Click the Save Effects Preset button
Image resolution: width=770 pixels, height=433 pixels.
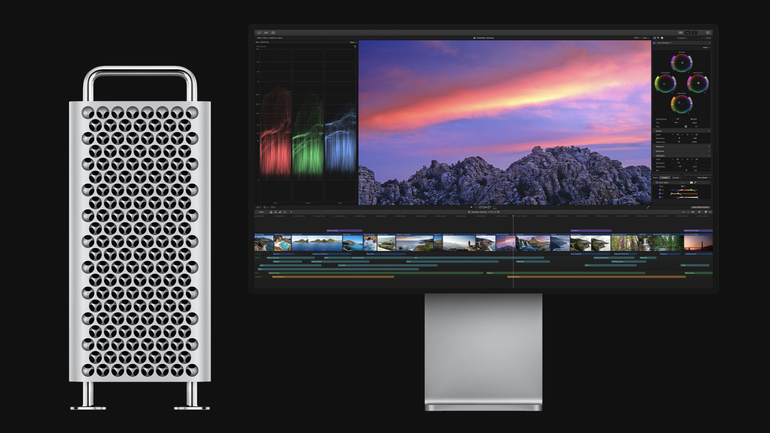[x=702, y=206]
